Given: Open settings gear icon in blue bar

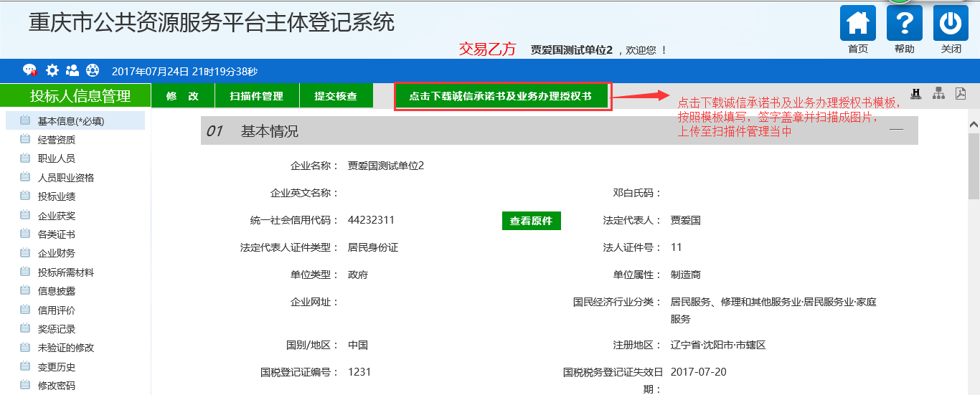Looking at the screenshot, I should click(x=52, y=70).
